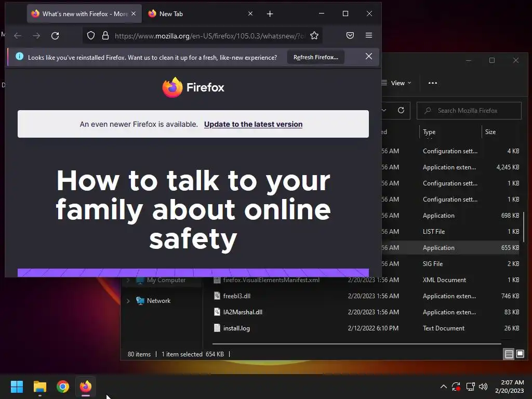Viewport: 532px width, 399px height.
Task: Click the 655 KB Application row
Action: click(x=451, y=248)
